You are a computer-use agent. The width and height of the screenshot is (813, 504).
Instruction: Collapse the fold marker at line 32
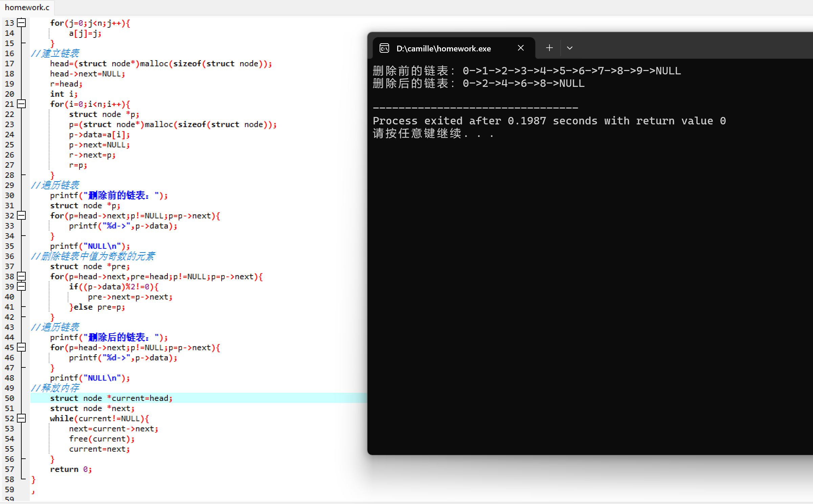tap(21, 216)
